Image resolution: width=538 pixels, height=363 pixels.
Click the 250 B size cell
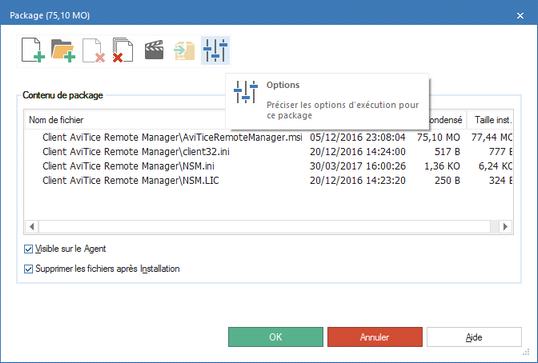[x=447, y=180]
